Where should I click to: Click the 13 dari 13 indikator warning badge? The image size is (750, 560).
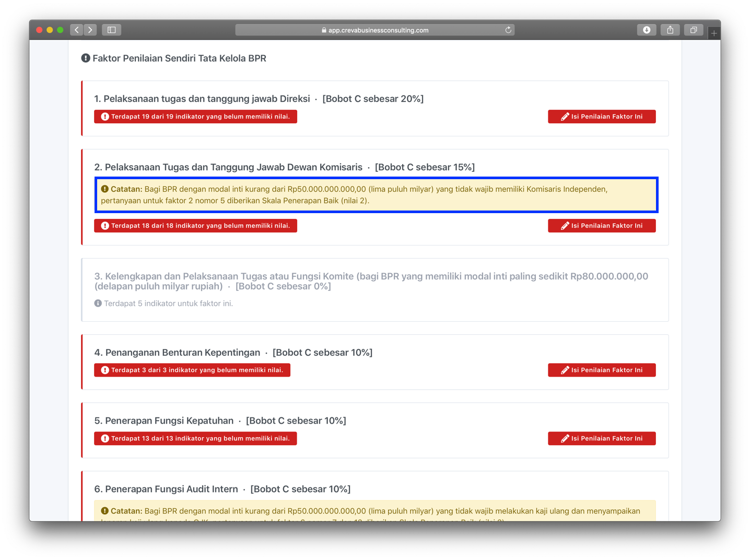click(x=195, y=438)
